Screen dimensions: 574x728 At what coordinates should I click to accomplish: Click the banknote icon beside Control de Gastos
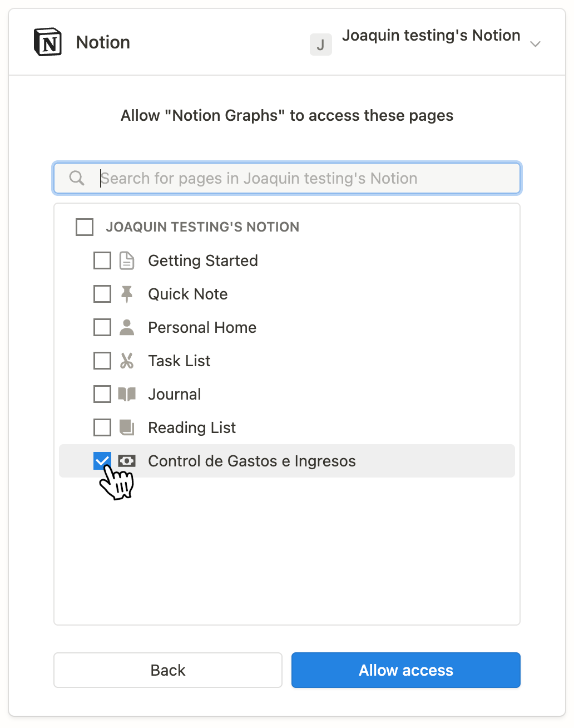coord(127,461)
